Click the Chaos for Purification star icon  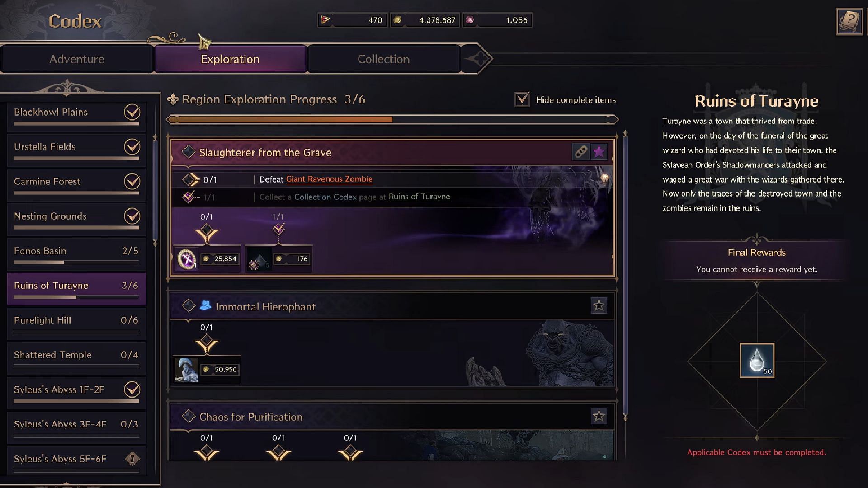[599, 416]
